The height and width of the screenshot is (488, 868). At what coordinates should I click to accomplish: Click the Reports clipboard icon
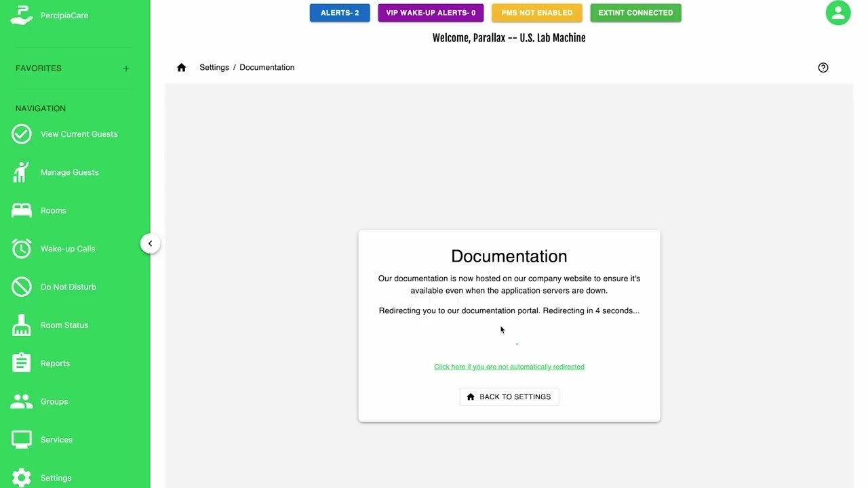tap(22, 363)
